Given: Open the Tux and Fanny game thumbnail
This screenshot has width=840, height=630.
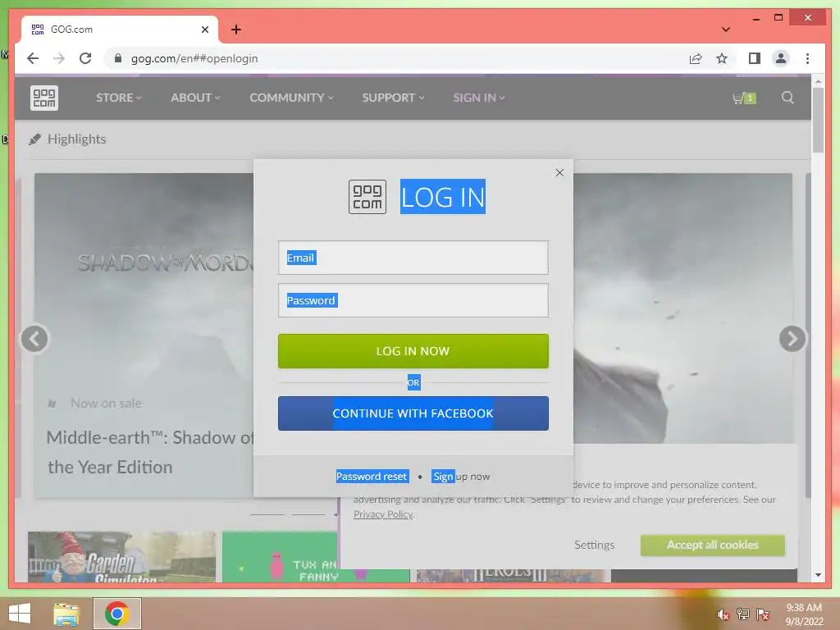Looking at the screenshot, I should [x=316, y=557].
